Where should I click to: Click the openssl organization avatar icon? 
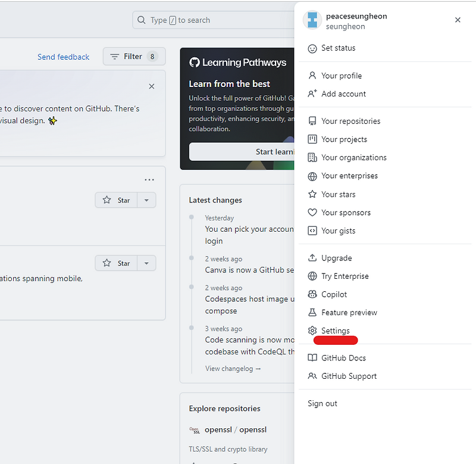[x=195, y=429]
